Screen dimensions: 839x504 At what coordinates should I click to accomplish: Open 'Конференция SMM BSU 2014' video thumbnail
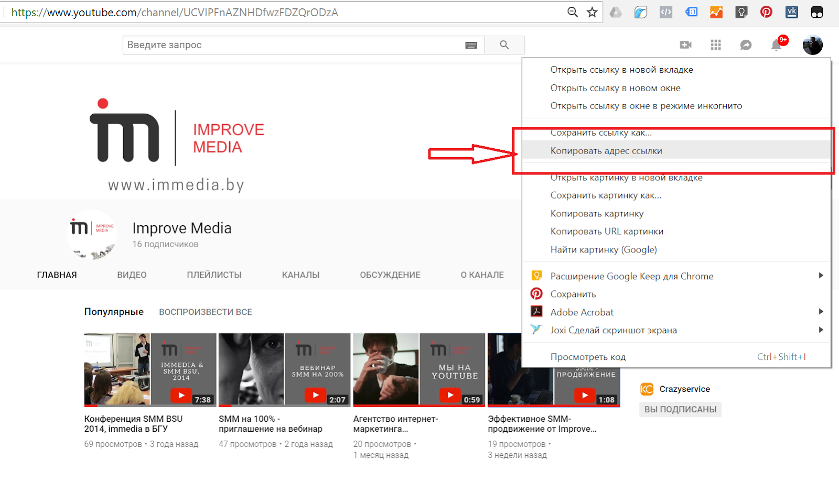[150, 370]
